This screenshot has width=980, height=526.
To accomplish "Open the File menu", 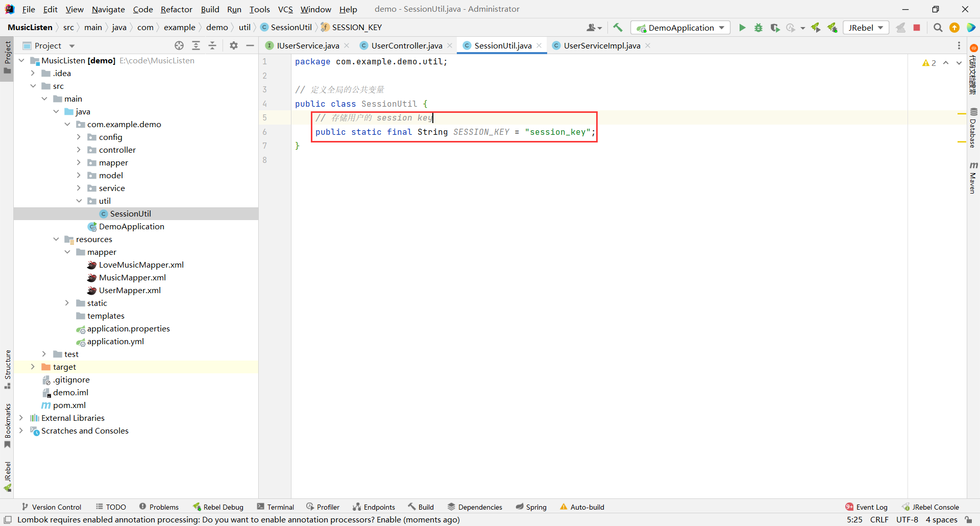I will pyautogui.click(x=29, y=9).
